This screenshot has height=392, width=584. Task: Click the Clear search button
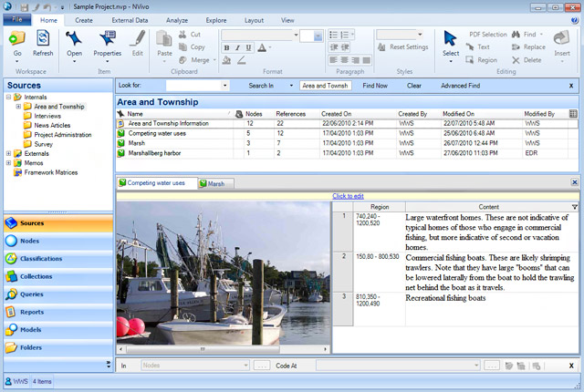point(413,86)
